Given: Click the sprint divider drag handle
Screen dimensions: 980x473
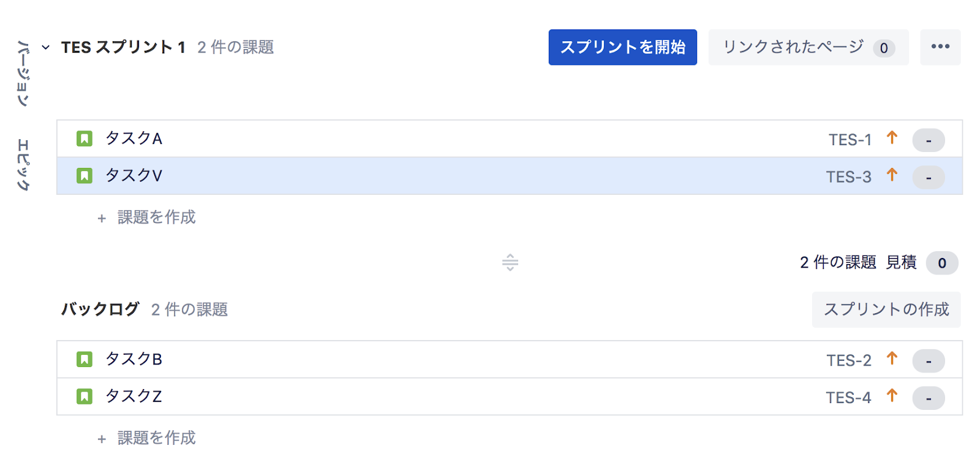Looking at the screenshot, I should [510, 263].
